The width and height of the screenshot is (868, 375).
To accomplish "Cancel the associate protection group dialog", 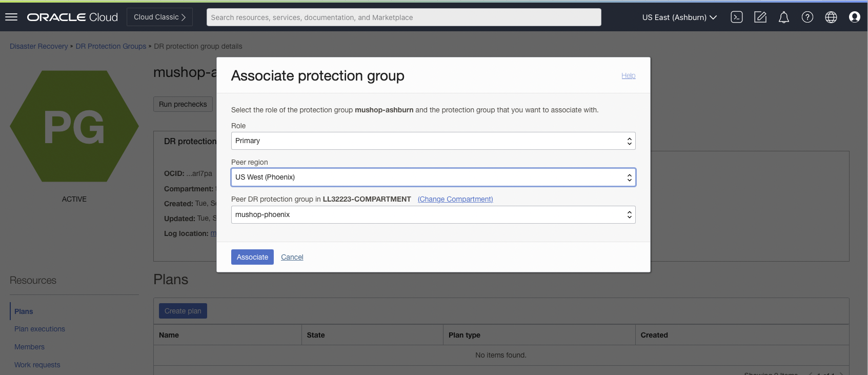I will click(x=292, y=257).
